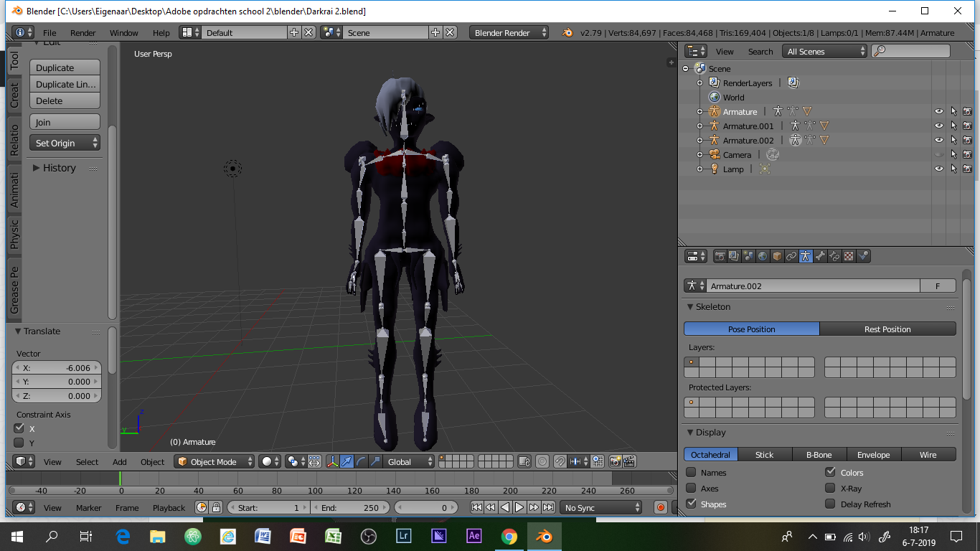Viewport: 980px width, 551px height.
Task: Select the B-Bone display type
Action: (819, 454)
